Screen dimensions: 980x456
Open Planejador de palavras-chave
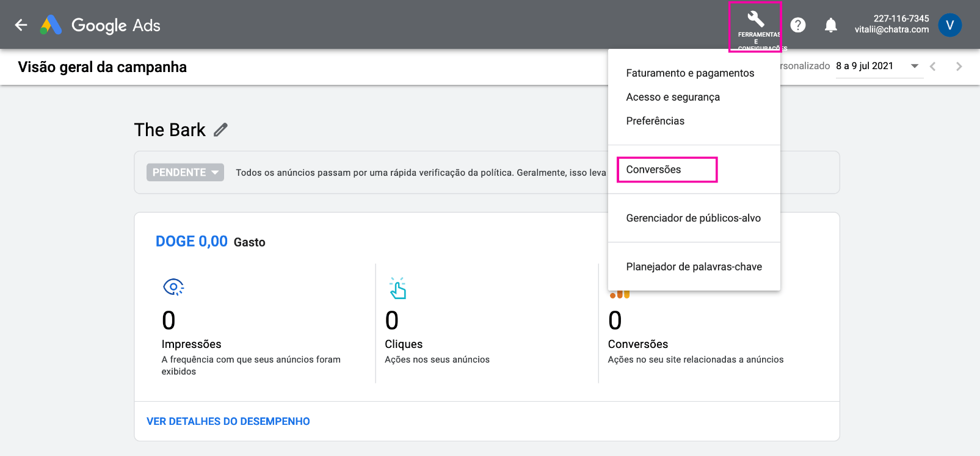tap(694, 267)
